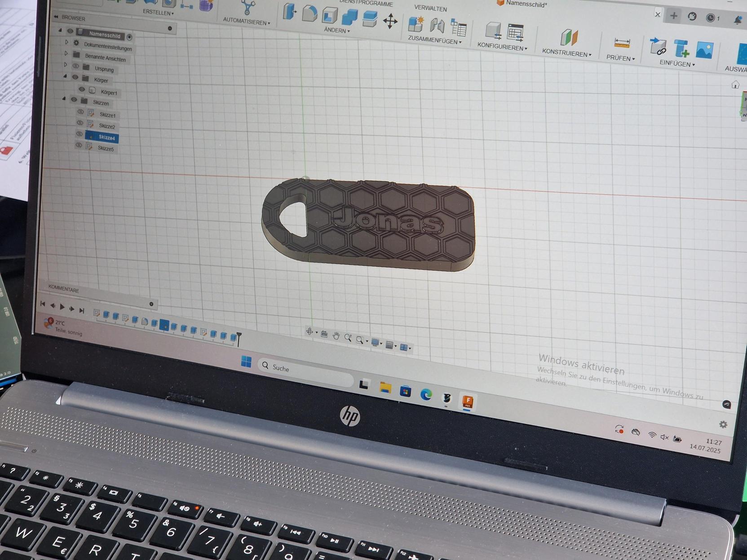Open the KONFIGURIEREN menu
This screenshot has height=560, width=747.
pos(502,46)
